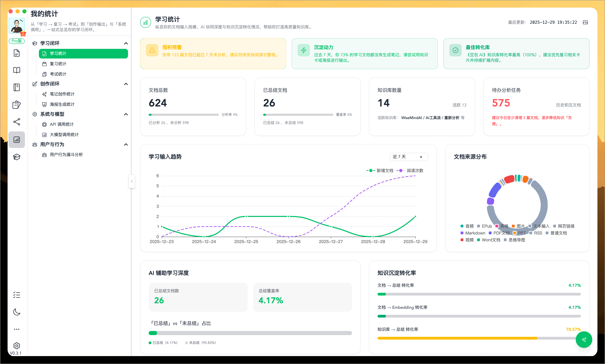Open the documents icon in left rail

click(x=17, y=53)
